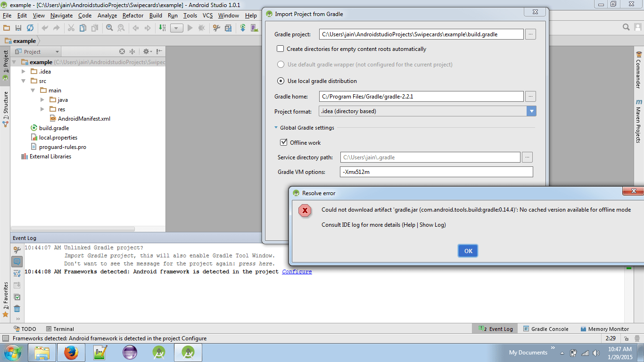Image resolution: width=644 pixels, height=362 pixels.
Task: Open Project Structure toolbar icon
Action: [229, 28]
